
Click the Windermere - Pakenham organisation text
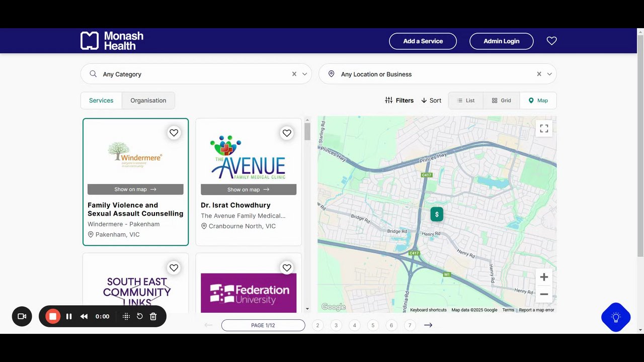(124, 224)
